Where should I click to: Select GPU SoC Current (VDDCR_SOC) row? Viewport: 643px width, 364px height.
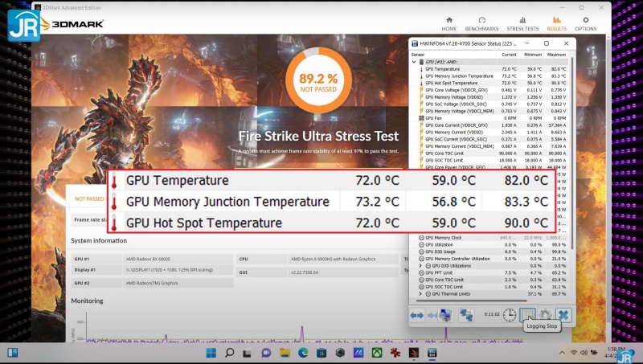coord(489,139)
